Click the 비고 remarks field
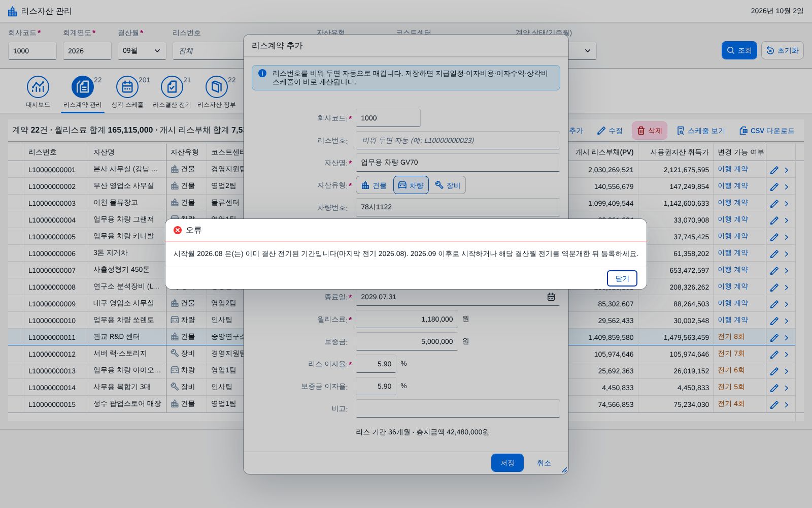This screenshot has width=812, height=508. [458, 408]
